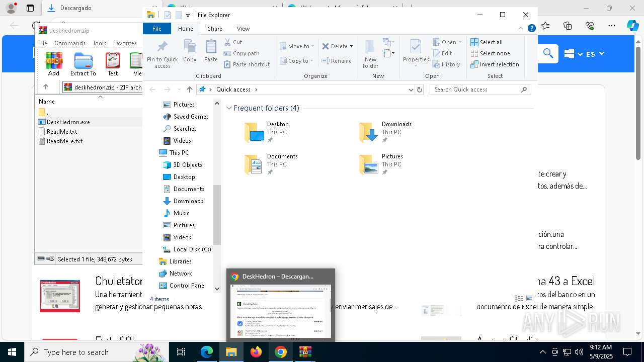Click Pin to Quick access icon

pyautogui.click(x=162, y=54)
